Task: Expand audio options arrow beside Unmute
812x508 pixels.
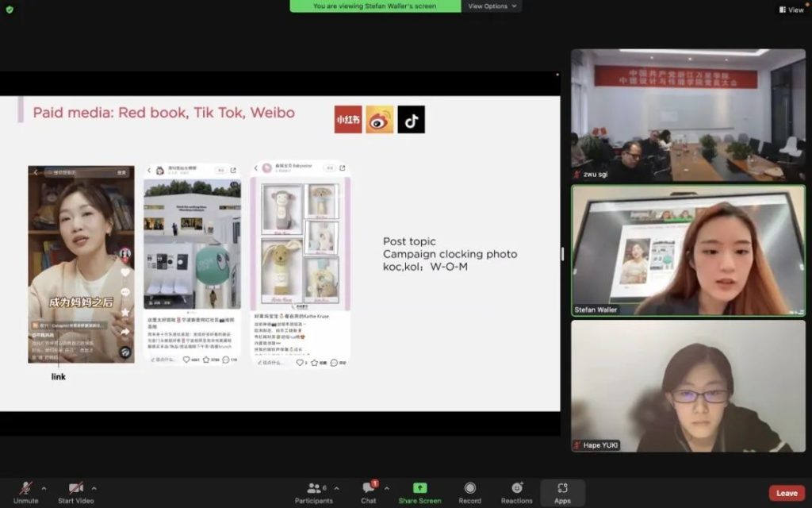Action: (44, 488)
